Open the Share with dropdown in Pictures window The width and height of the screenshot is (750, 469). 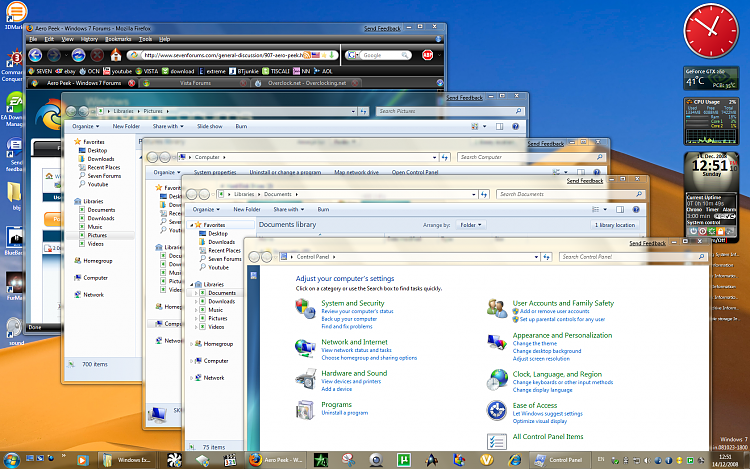pyautogui.click(x=168, y=127)
